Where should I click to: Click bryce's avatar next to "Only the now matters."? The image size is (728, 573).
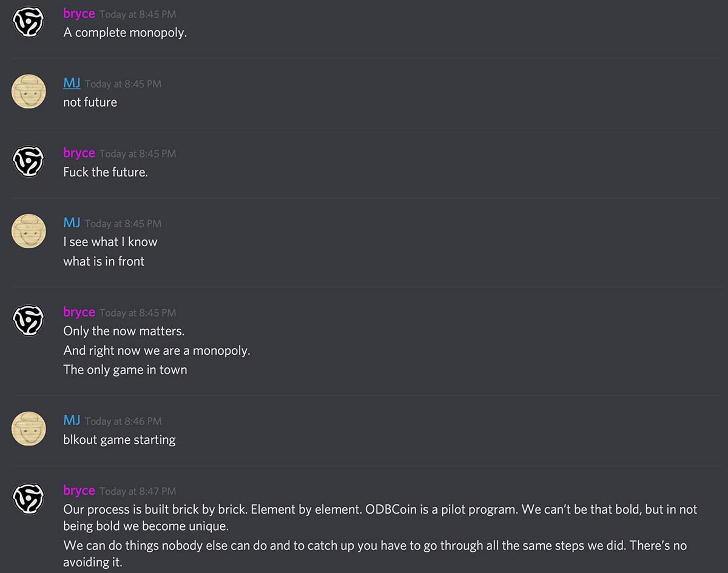coord(29,320)
